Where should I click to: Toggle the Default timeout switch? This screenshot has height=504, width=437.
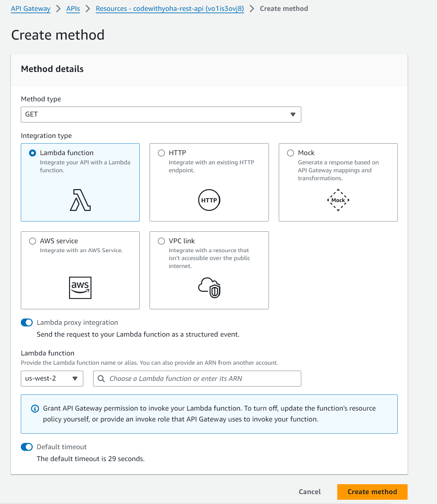pyautogui.click(x=27, y=447)
